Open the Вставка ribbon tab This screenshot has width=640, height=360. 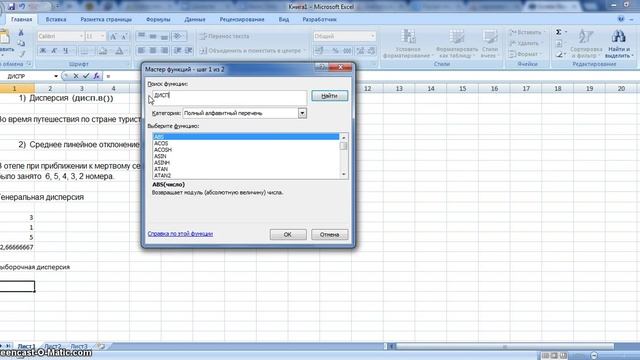(x=56, y=19)
